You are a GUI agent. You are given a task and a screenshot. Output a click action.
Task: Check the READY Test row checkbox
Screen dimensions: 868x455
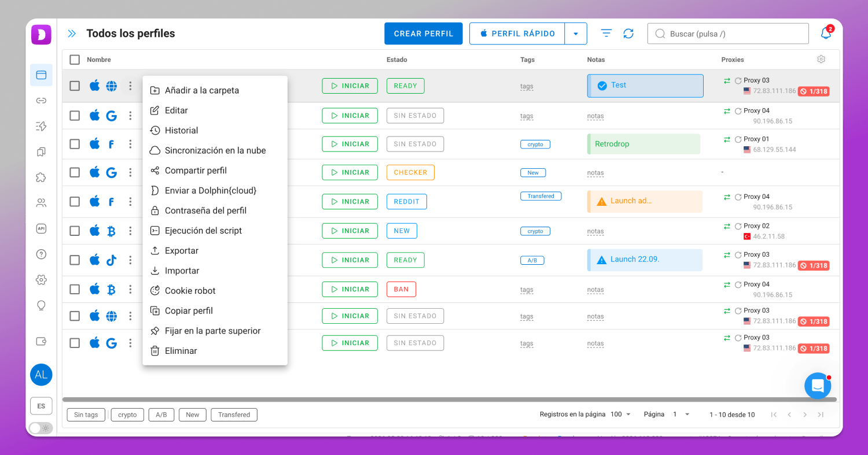[x=75, y=86]
